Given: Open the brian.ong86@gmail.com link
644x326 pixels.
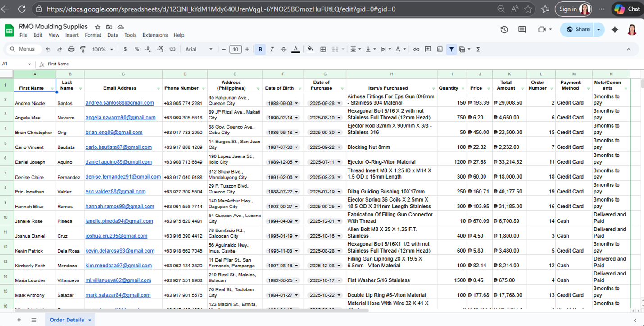Looking at the screenshot, I should (x=114, y=133).
